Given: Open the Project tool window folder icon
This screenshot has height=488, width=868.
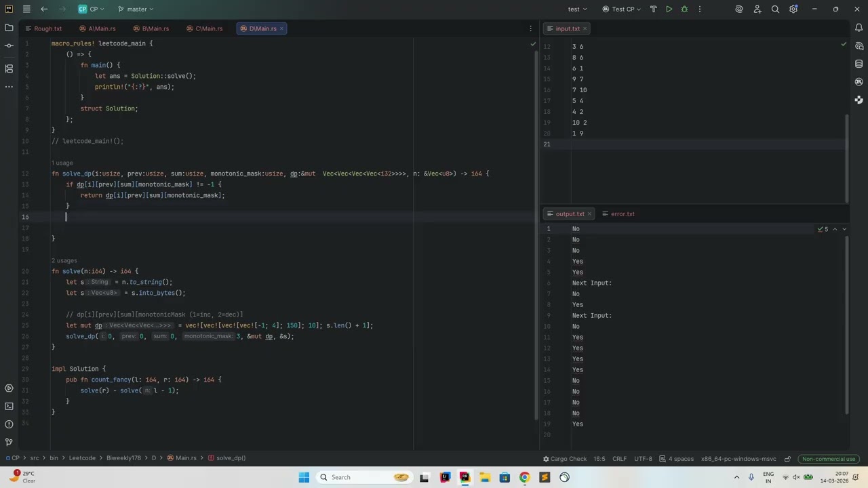Looking at the screenshot, I should [x=9, y=28].
